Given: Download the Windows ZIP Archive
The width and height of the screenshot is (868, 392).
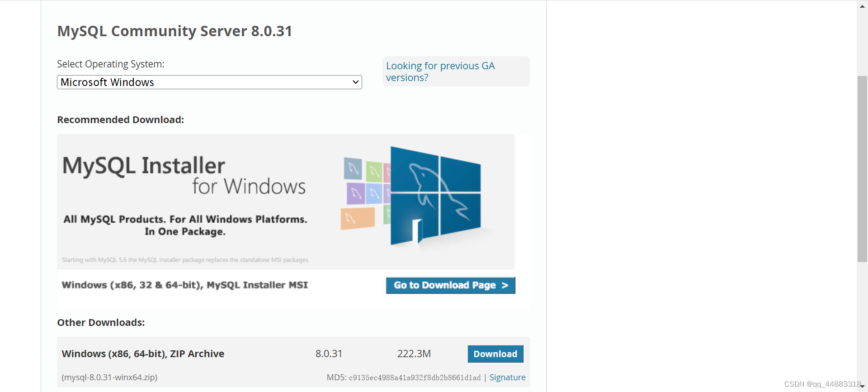Looking at the screenshot, I should pyautogui.click(x=495, y=354).
